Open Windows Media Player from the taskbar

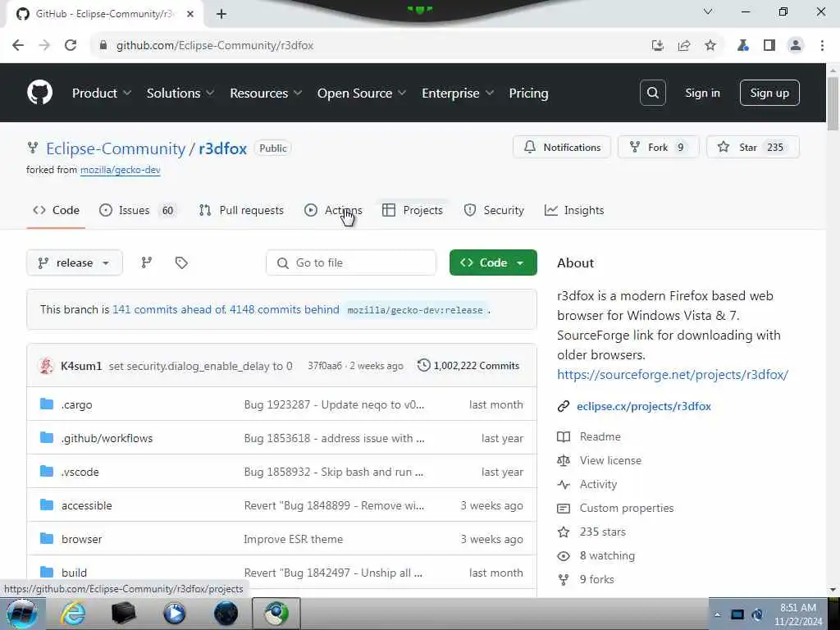(x=174, y=614)
